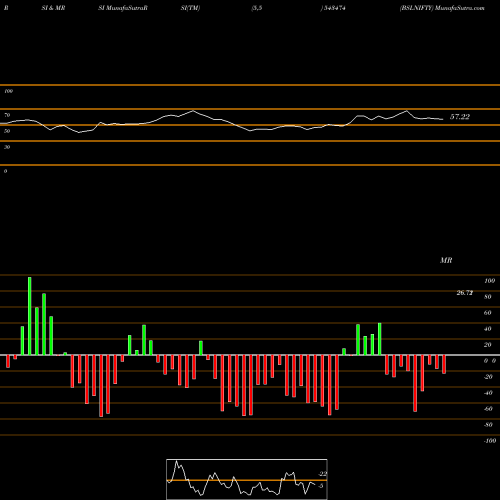
Task: Click the 'SI & MR' header label
Action: (x=53, y=8)
